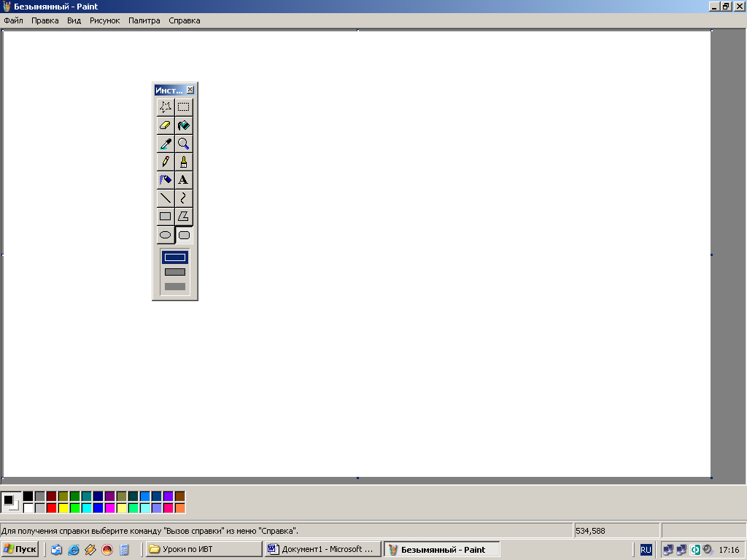Open the Файл menu

coord(13,20)
